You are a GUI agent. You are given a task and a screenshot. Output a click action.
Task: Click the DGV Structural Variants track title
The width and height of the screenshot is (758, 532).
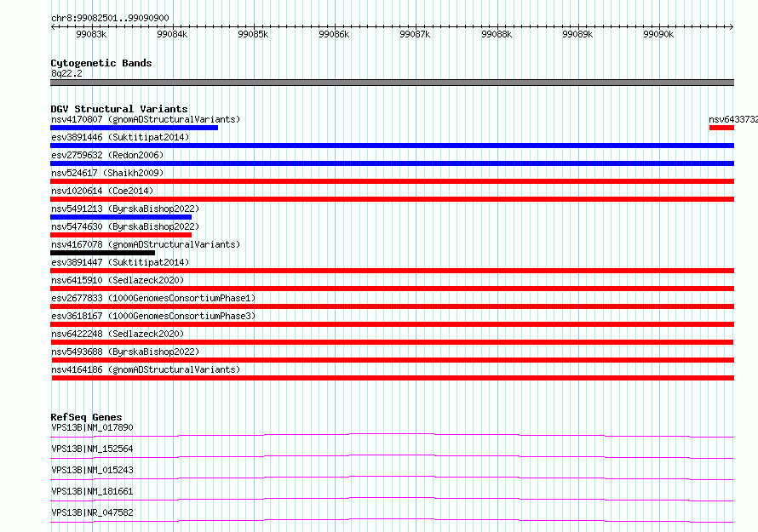pos(119,109)
